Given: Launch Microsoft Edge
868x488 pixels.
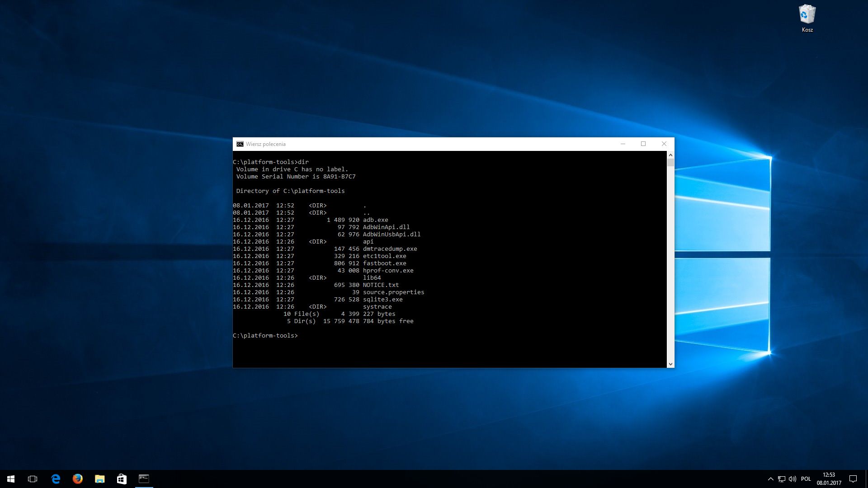Looking at the screenshot, I should coord(55,479).
